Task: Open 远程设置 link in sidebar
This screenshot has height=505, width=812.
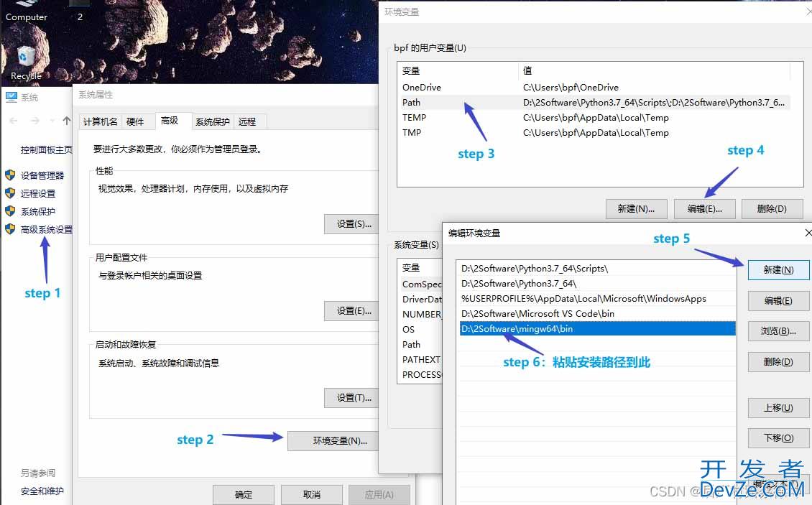Action: 38,194
